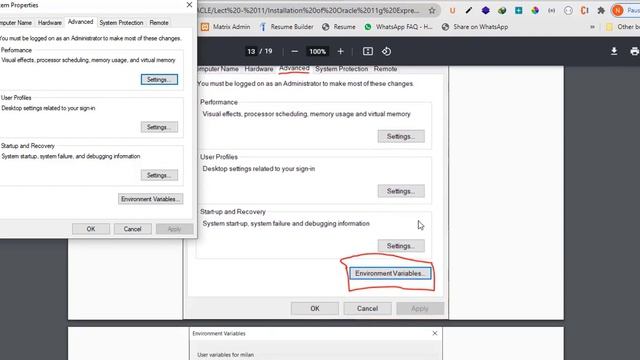The width and height of the screenshot is (640, 360).
Task: Cancel the System Properties dialog
Action: [132, 229]
